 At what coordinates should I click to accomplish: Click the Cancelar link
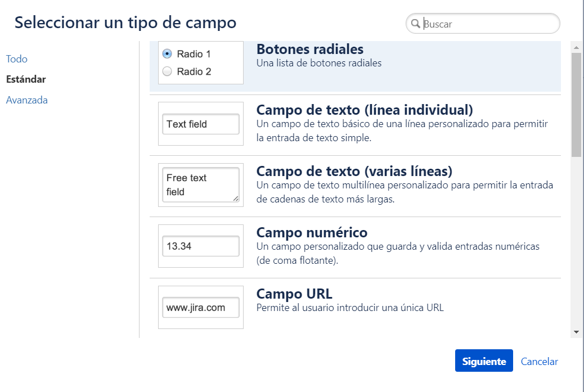pos(539,362)
